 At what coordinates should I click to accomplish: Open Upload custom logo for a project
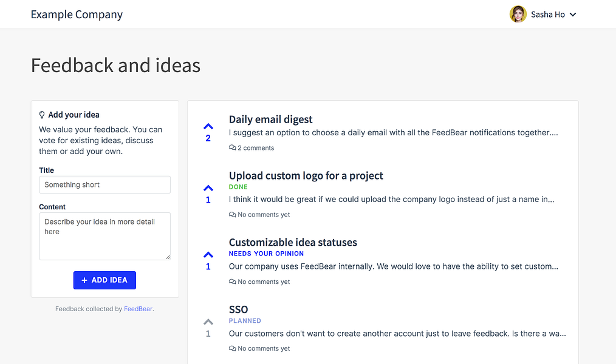[x=306, y=176]
